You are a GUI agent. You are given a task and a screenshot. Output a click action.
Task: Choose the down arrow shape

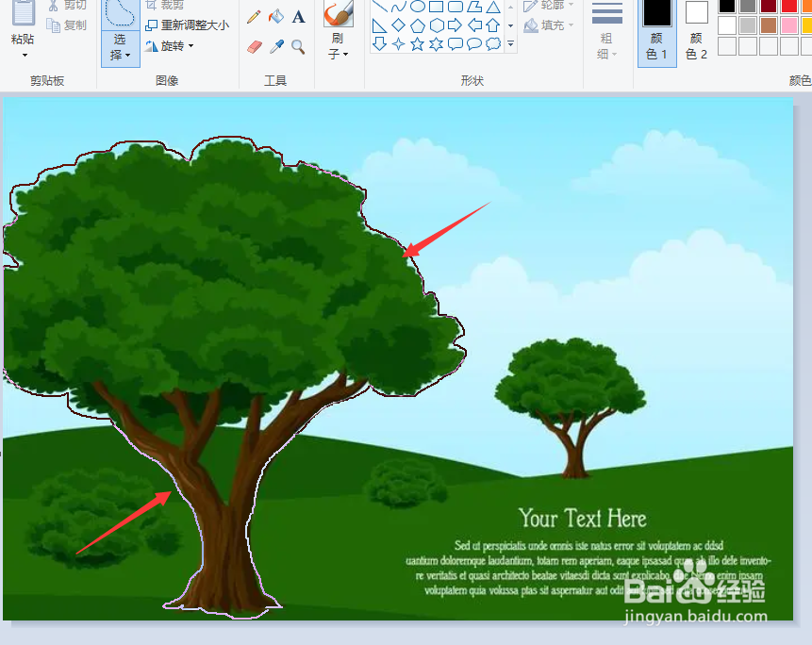[x=379, y=44]
